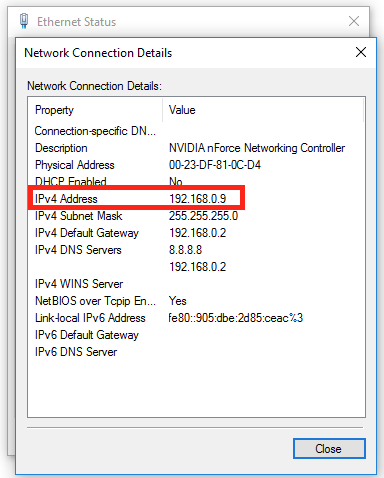Image resolution: width=384 pixels, height=478 pixels.
Task: Select the Value column header
Action: (x=263, y=110)
